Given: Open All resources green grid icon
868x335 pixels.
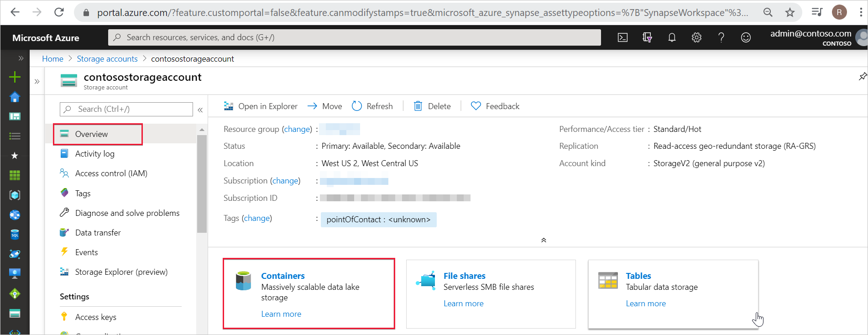Looking at the screenshot, I should point(15,175).
